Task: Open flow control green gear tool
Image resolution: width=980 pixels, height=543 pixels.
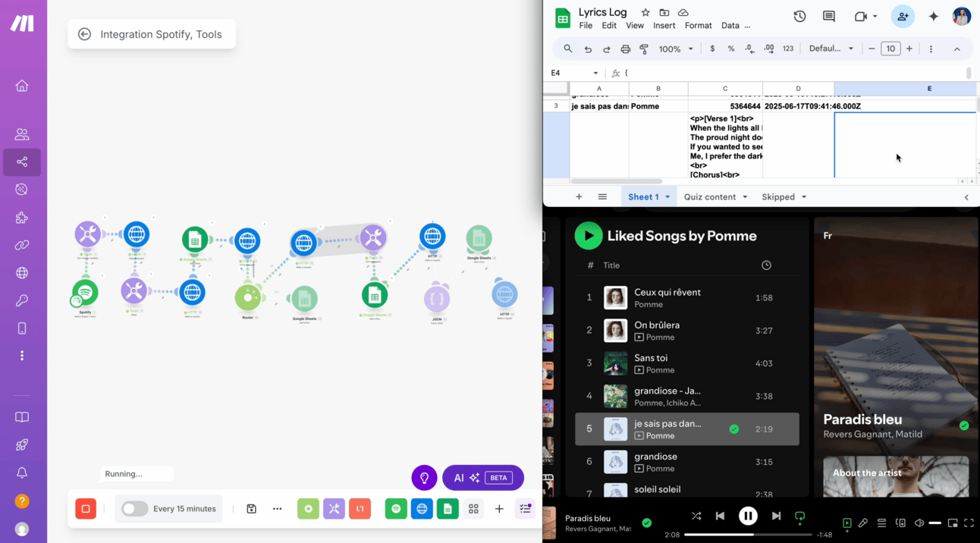Action: coord(308,509)
